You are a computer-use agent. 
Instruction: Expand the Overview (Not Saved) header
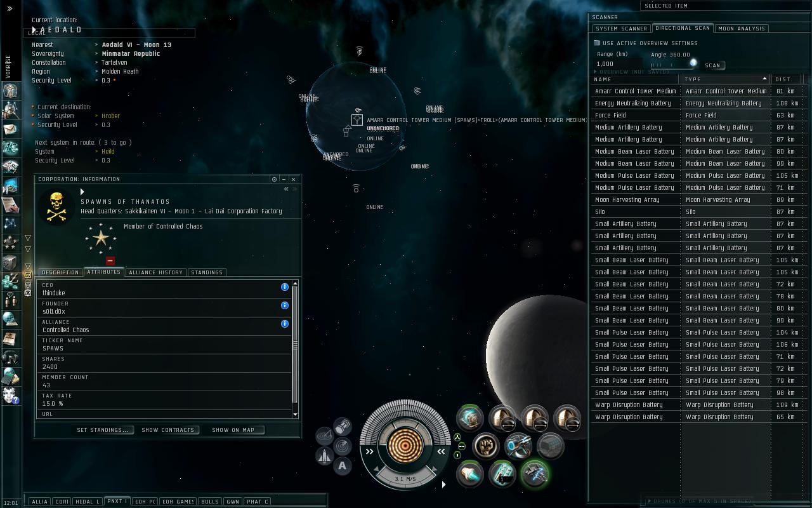(x=633, y=72)
